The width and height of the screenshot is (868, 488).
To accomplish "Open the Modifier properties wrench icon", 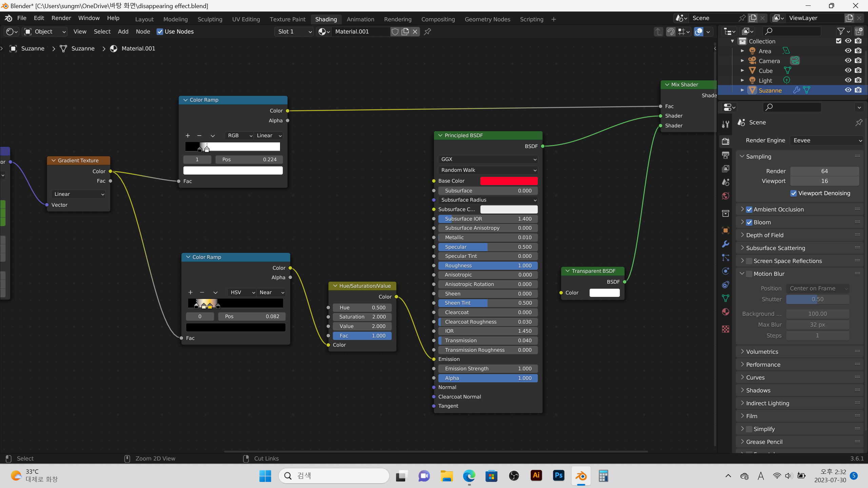I will pos(726,244).
